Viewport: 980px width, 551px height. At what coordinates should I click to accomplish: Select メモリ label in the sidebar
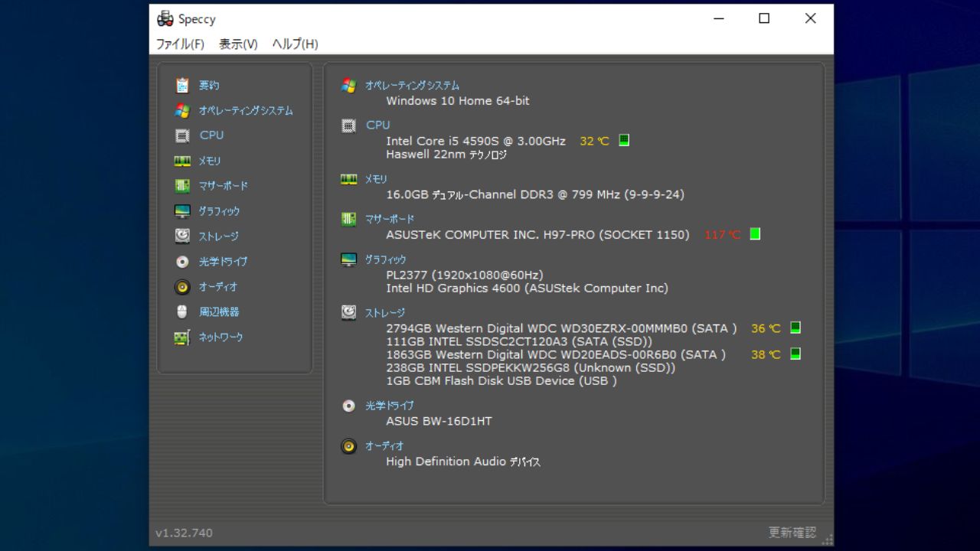pos(210,161)
